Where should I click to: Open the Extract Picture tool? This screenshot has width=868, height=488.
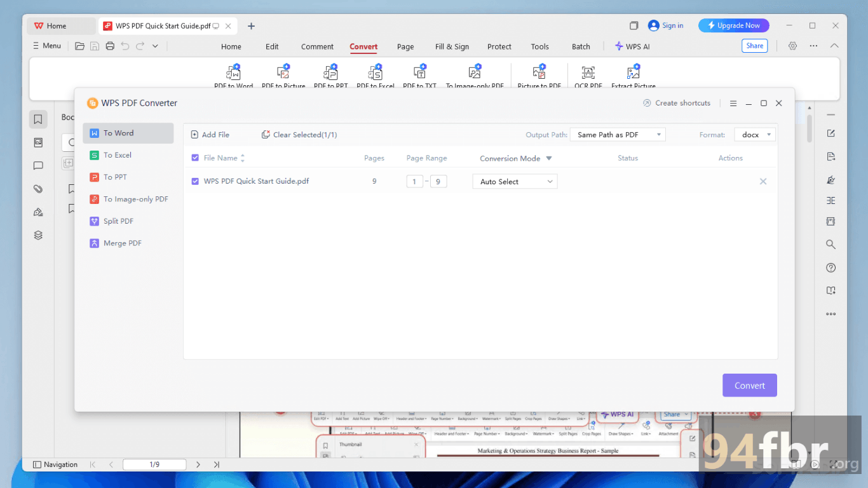(633, 76)
